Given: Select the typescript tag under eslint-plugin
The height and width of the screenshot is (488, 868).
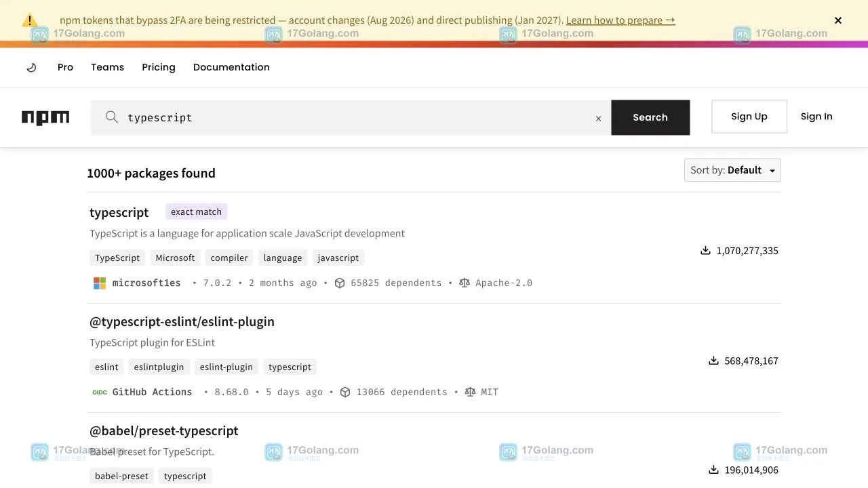Looking at the screenshot, I should [290, 367].
